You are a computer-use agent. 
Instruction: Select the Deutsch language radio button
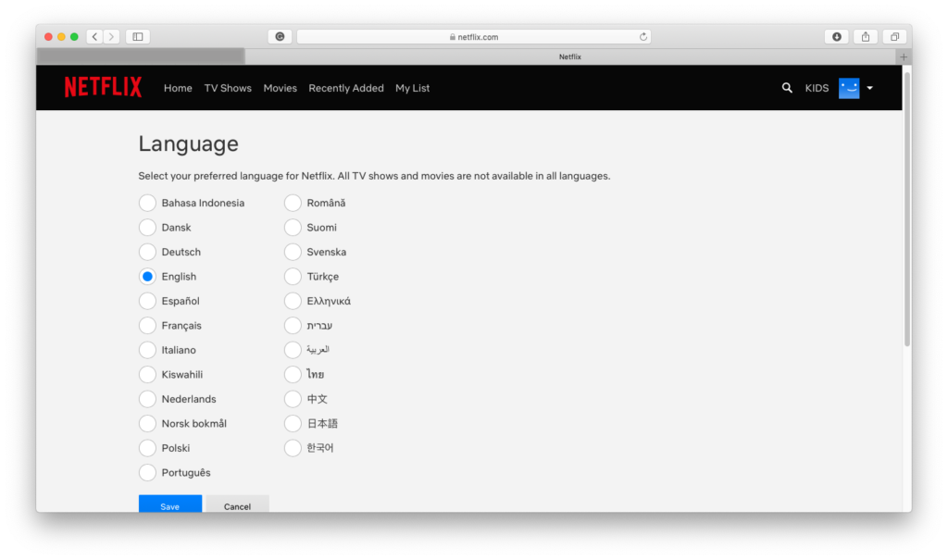147,252
